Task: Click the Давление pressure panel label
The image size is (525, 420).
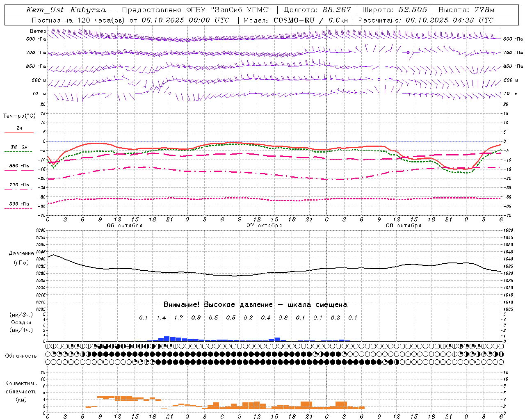Action: click(21, 253)
